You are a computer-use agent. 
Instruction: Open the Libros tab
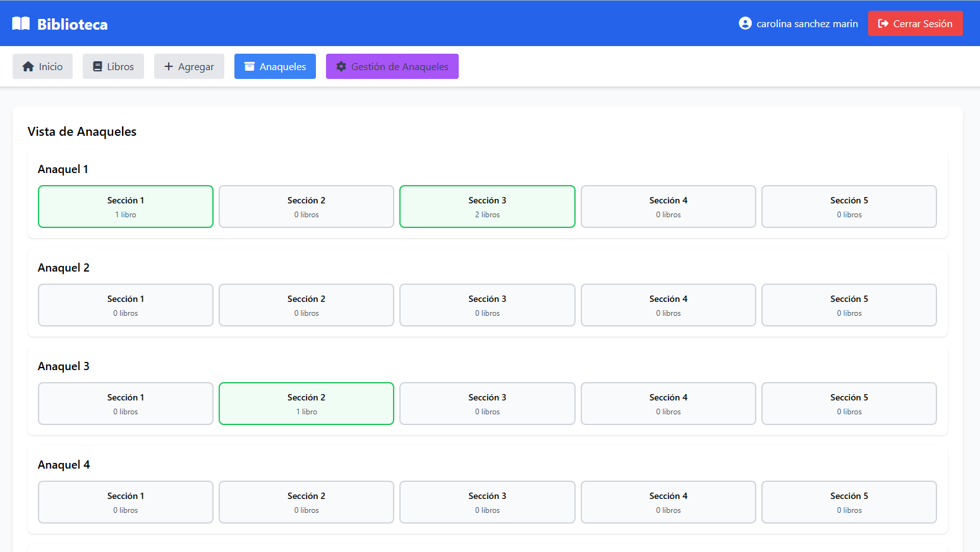113,66
